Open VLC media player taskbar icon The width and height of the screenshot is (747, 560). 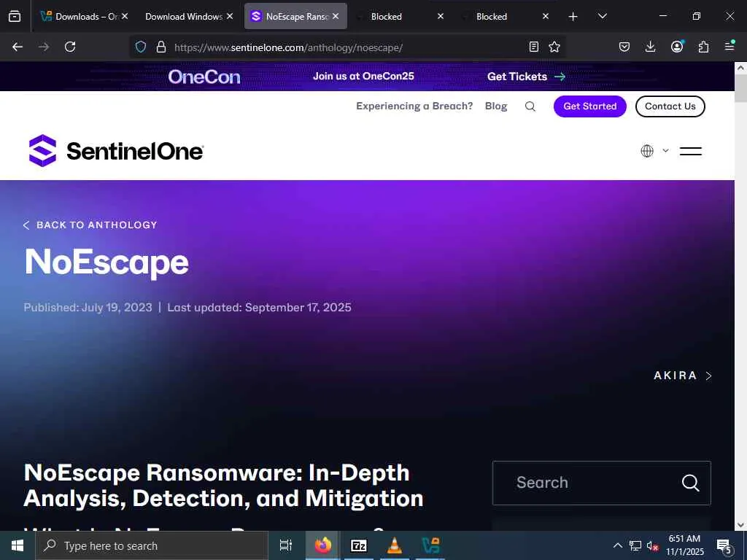point(395,545)
